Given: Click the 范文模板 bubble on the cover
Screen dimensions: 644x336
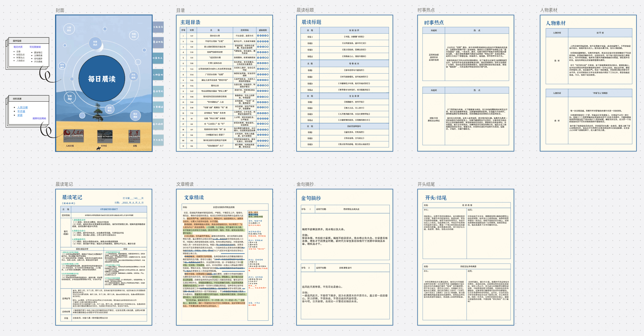Looking at the screenshot, I should [135, 115].
